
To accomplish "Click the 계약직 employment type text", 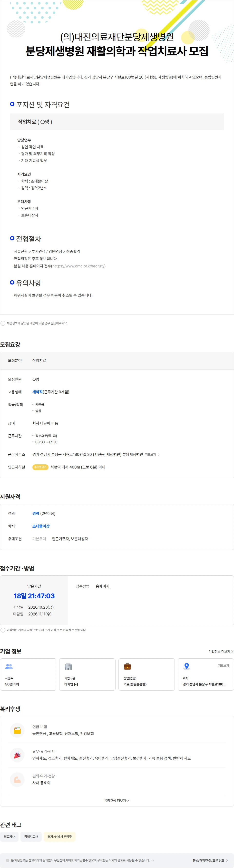I will pos(37,392).
